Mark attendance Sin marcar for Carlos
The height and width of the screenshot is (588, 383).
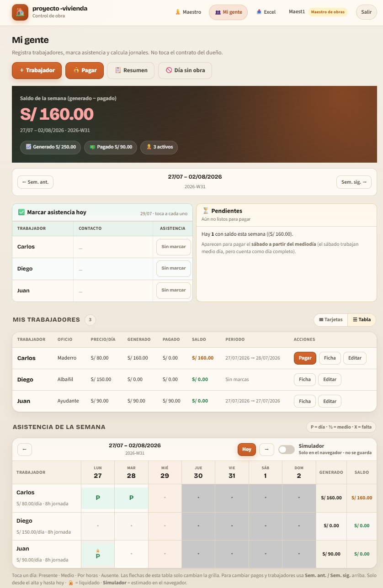(174, 247)
